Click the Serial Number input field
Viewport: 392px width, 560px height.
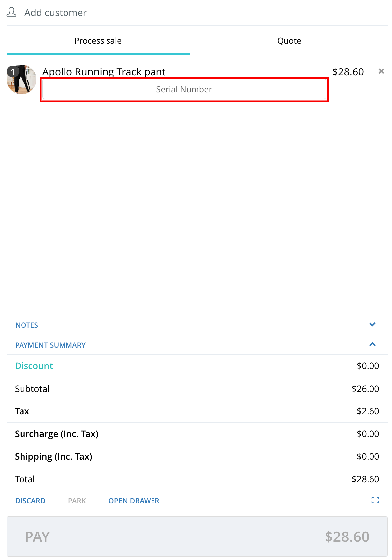184,90
